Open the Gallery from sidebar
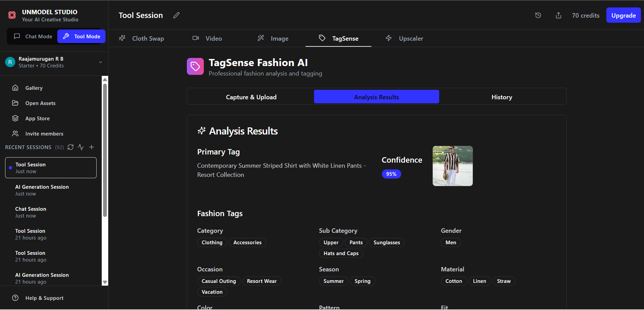 click(34, 88)
